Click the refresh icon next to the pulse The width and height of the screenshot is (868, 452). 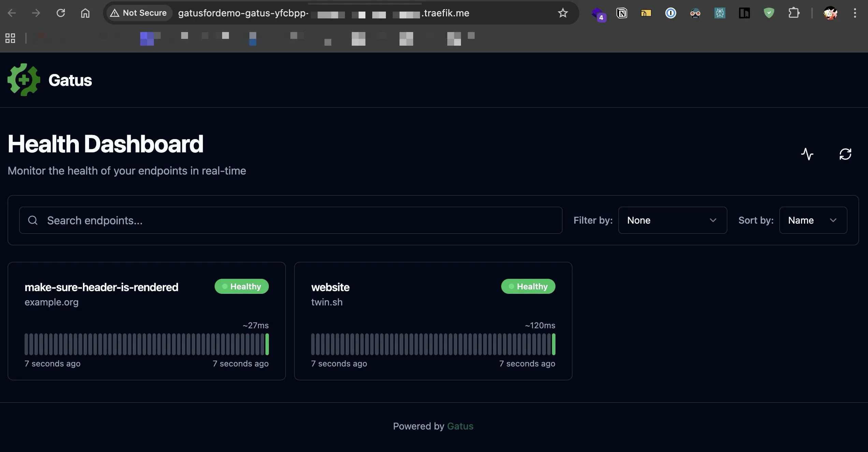coord(845,154)
